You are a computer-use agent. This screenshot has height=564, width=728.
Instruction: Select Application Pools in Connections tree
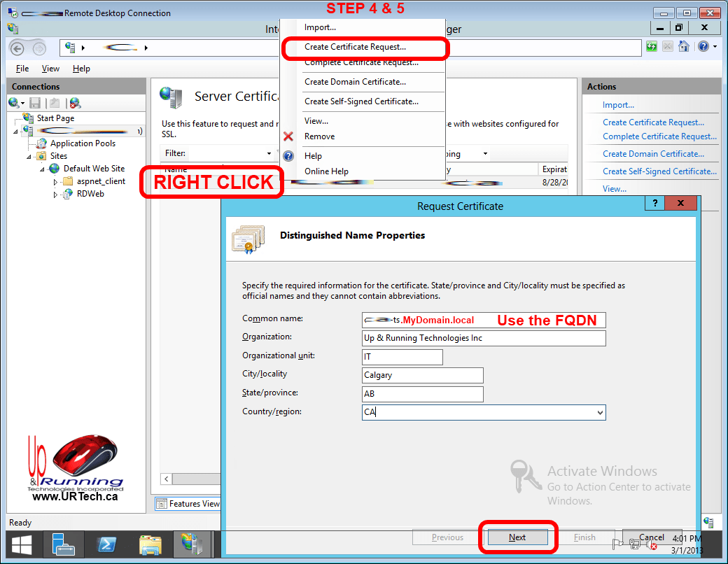83,143
